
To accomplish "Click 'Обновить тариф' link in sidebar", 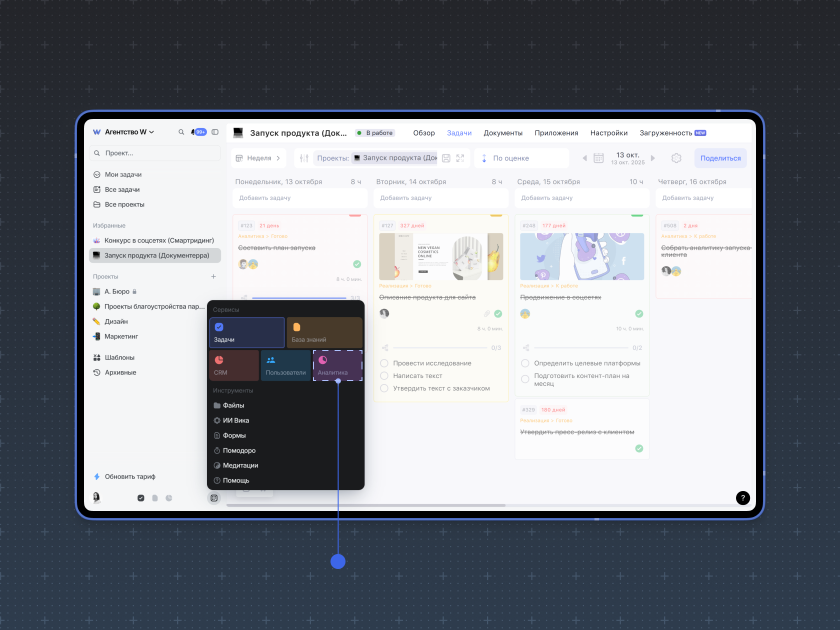I will click(x=130, y=476).
